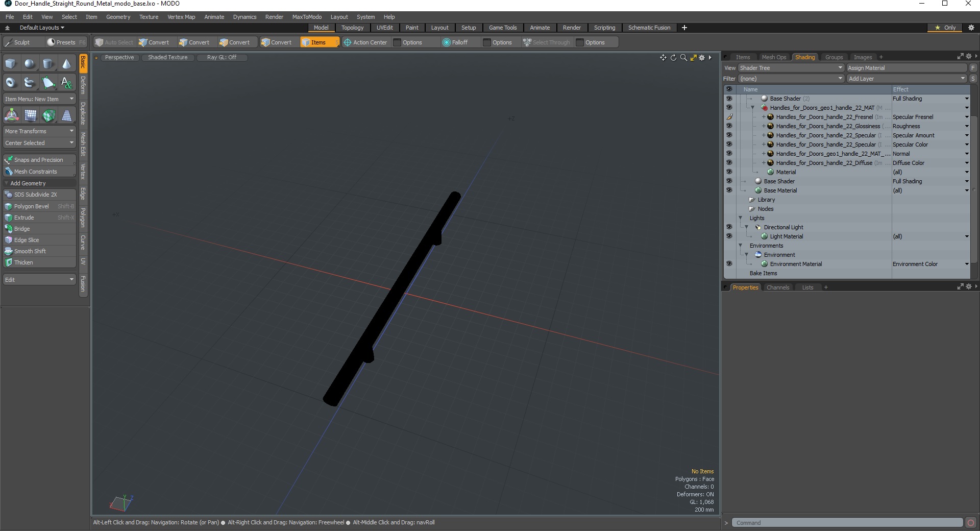Hide the handle_22_Diffuse layer
The image size is (980, 531).
pyautogui.click(x=729, y=163)
